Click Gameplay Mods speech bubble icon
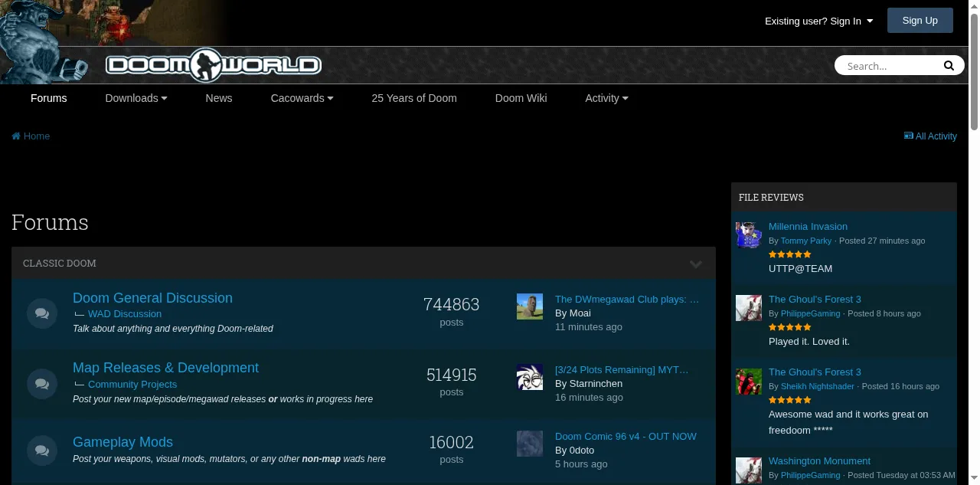The width and height of the screenshot is (980, 485). (x=42, y=450)
